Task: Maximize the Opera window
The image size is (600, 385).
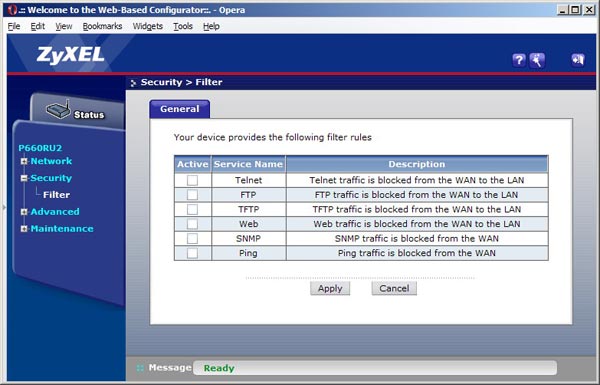Action: click(575, 10)
